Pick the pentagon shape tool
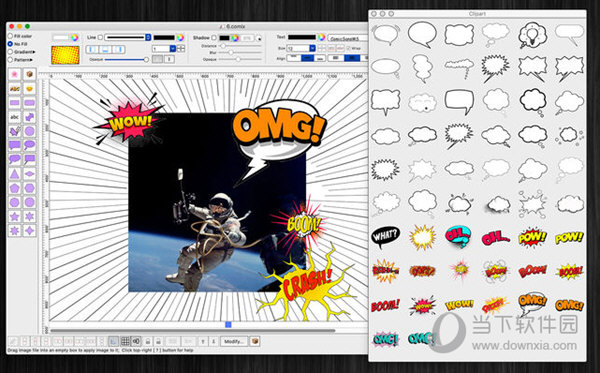This screenshot has width=600, height=373. 15,188
